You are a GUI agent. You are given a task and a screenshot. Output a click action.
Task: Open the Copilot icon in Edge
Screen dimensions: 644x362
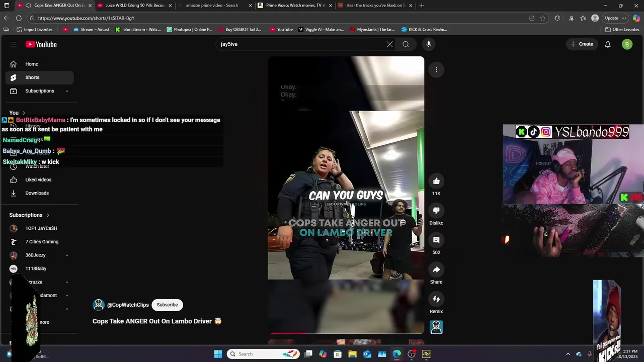point(636,18)
